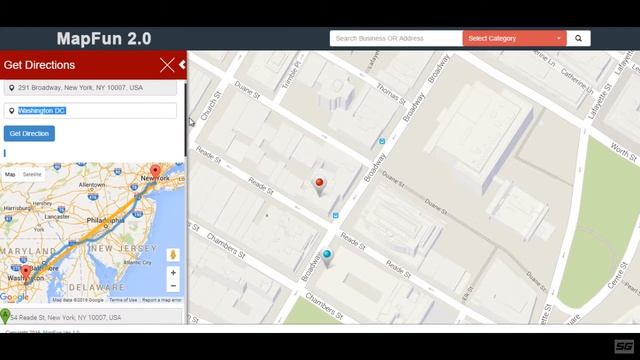Click the Philadelphia label on the mini map
Screen dimensions: 640x360
click(105, 220)
